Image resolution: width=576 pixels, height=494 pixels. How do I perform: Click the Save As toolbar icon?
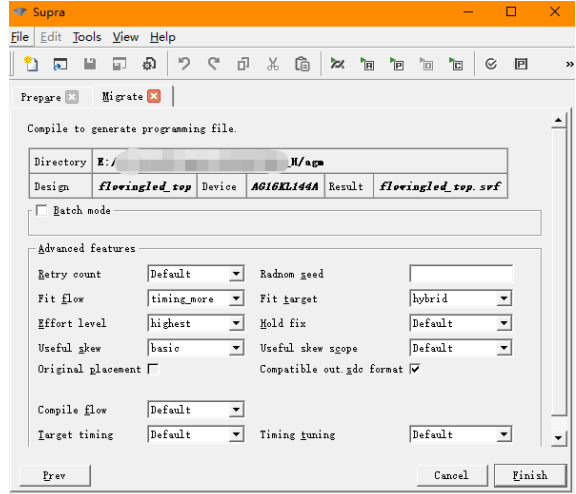[x=119, y=64]
